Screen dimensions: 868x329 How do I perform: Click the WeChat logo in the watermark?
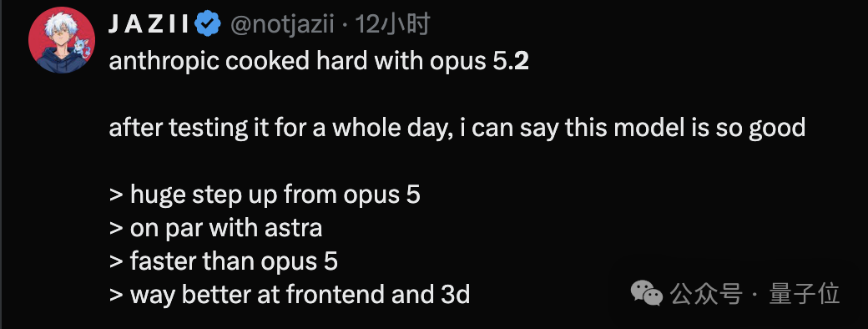[647, 293]
